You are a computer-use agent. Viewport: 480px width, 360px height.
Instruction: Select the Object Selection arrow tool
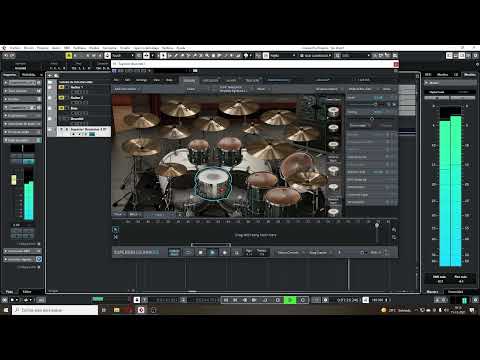163,56
